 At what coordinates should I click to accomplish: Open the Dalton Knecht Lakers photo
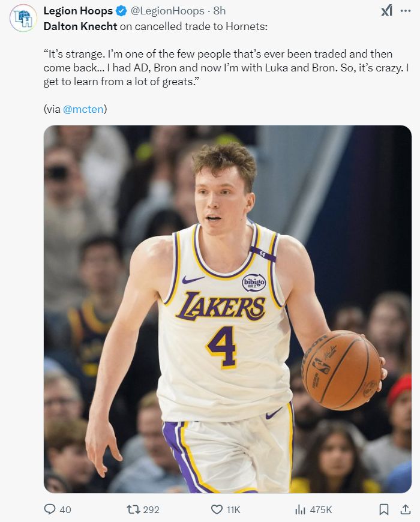coord(227,309)
